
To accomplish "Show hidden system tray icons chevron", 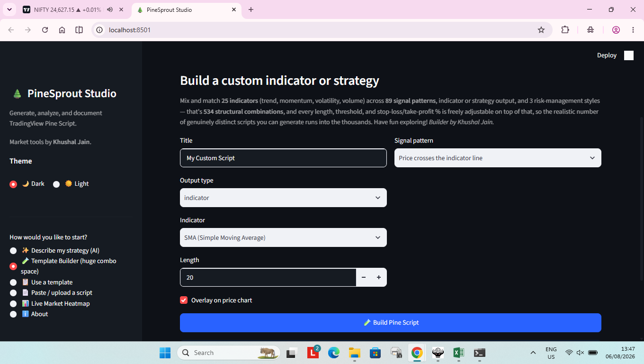I will pyautogui.click(x=533, y=353).
